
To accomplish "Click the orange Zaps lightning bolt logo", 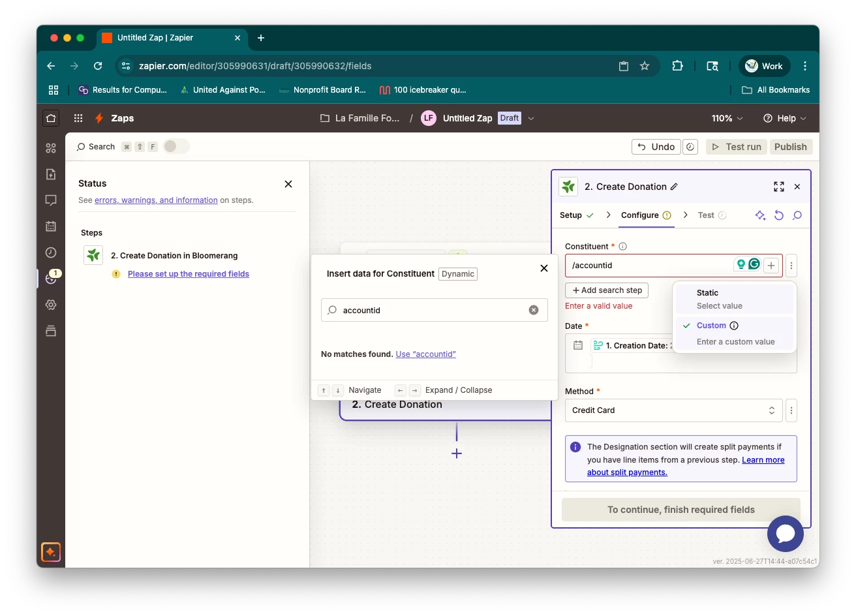I will click(99, 118).
